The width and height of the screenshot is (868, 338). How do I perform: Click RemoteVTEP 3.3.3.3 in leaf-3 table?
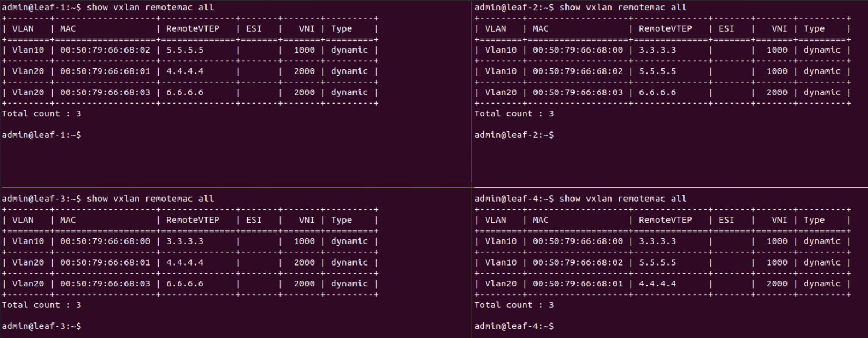click(x=185, y=241)
